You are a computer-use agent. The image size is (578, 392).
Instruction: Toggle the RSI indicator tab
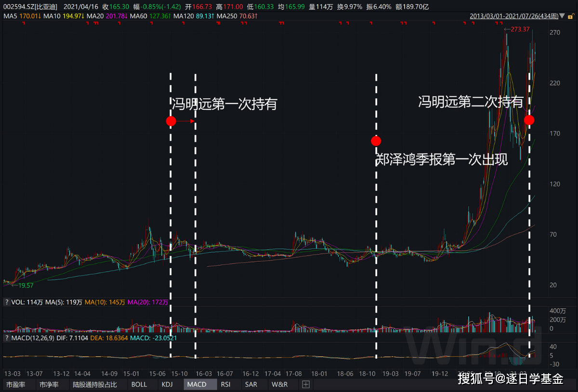(225, 384)
